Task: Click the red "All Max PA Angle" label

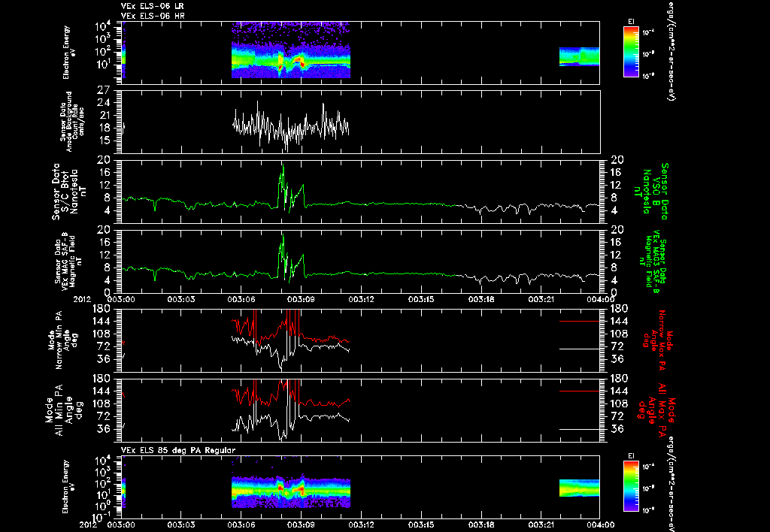Action: (656, 410)
